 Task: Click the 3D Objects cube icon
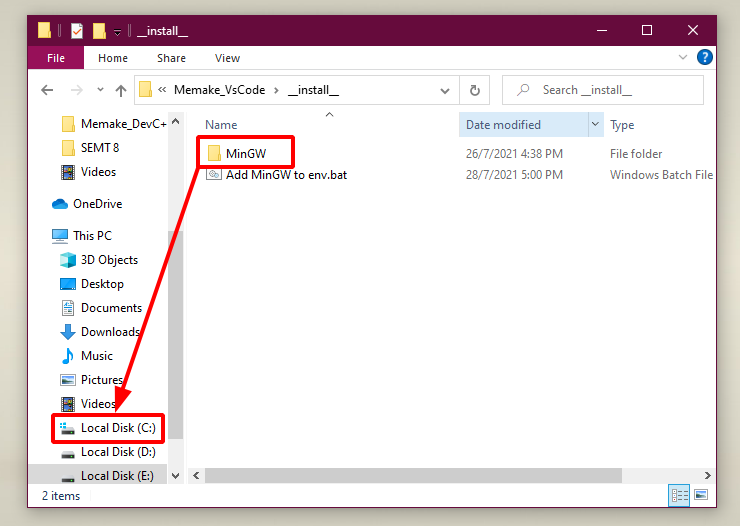tap(68, 259)
